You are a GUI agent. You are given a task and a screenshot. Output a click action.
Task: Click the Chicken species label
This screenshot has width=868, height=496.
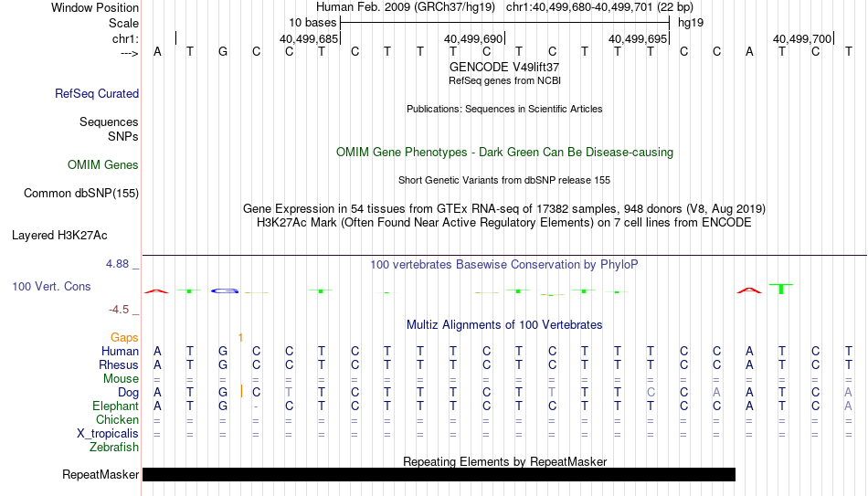[x=117, y=419]
